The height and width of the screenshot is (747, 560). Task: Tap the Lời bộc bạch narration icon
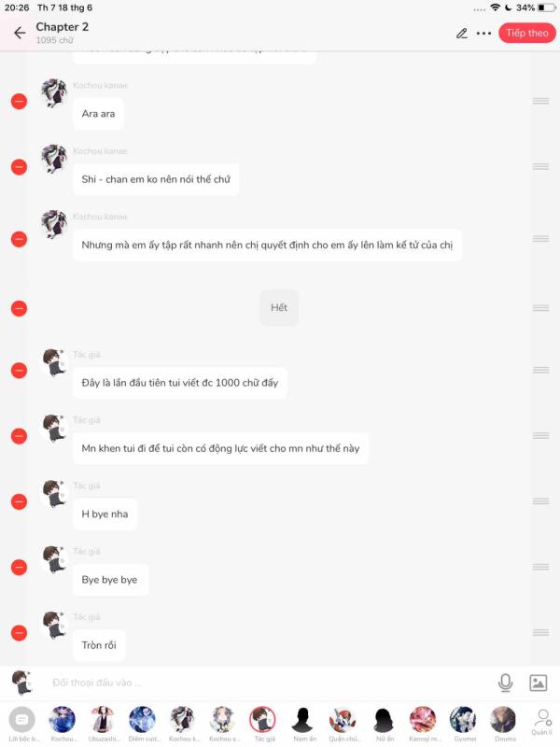pyautogui.click(x=21, y=724)
